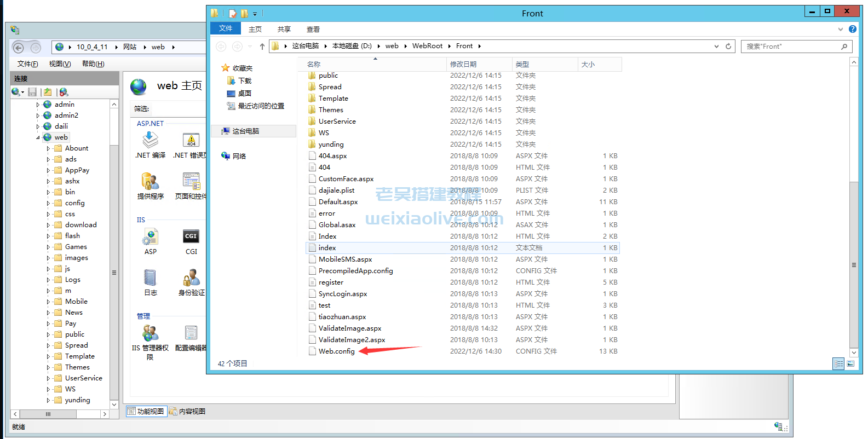Click WebRoot in the breadcrumb path

tap(427, 46)
